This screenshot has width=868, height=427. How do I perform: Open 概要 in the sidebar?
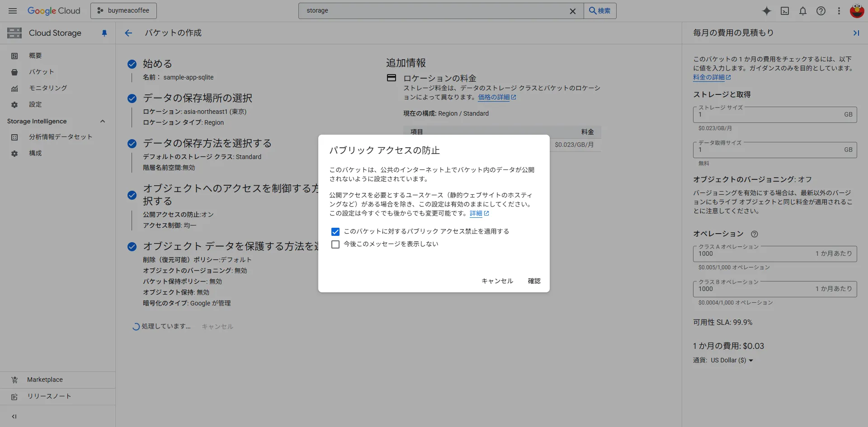pos(57,56)
